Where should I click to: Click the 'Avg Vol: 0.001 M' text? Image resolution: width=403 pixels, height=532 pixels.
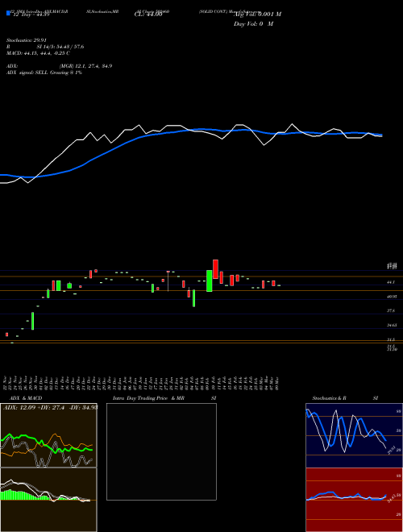tap(257, 15)
